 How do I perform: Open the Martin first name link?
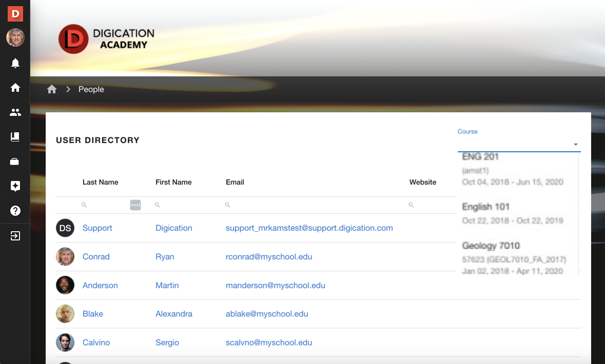point(167,286)
